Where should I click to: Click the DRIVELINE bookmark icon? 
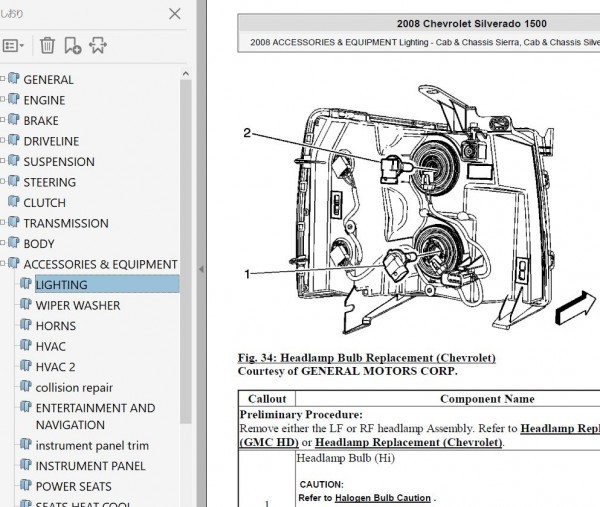pyautogui.click(x=13, y=140)
